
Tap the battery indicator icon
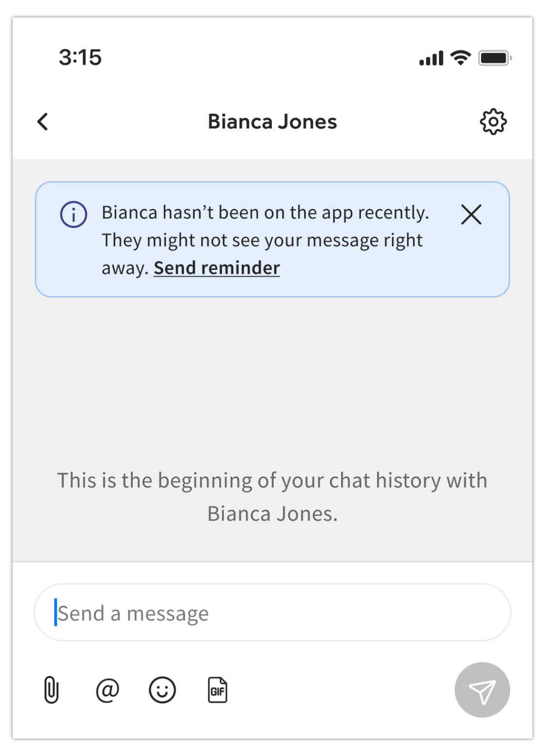click(x=494, y=58)
